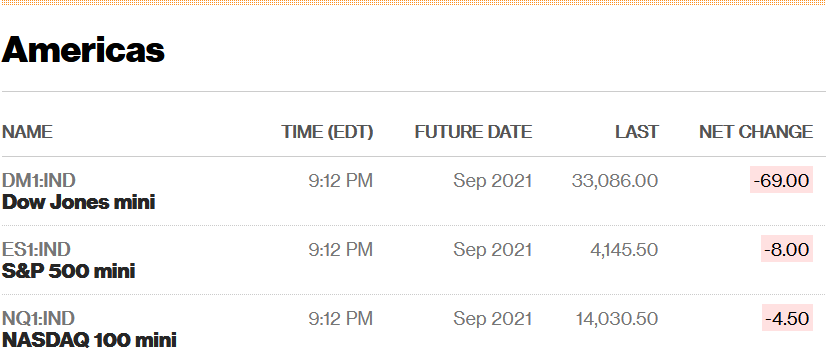Click the 4,145.50 last price
Image resolution: width=826 pixels, height=363 pixels.
click(624, 250)
